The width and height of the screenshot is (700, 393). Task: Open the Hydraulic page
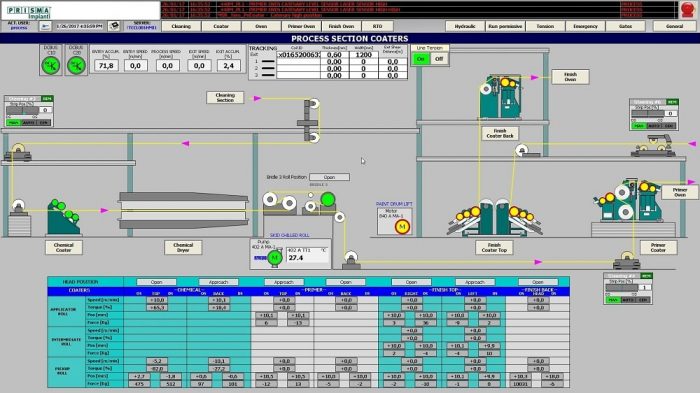click(x=465, y=26)
